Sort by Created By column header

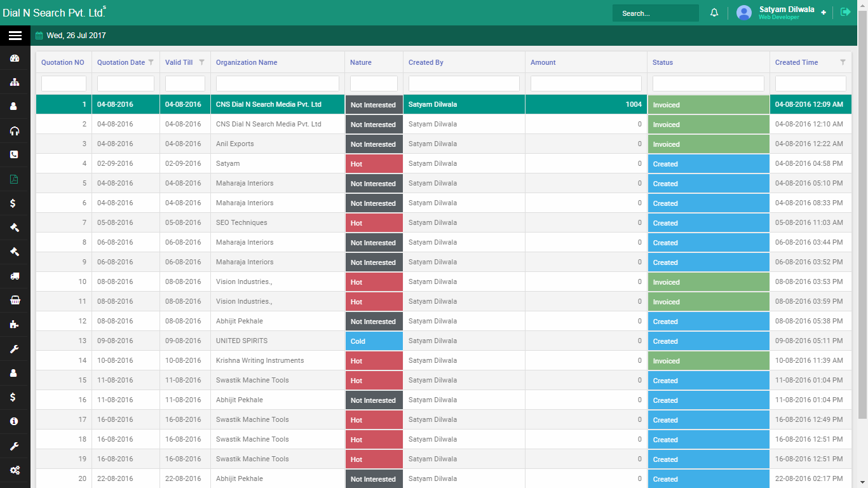coord(426,62)
